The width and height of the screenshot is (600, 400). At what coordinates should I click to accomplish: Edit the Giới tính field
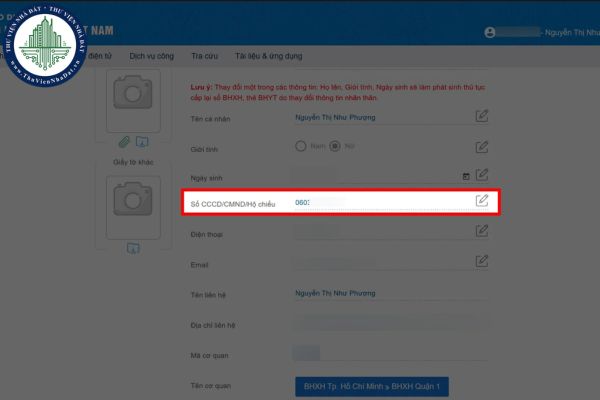click(482, 147)
